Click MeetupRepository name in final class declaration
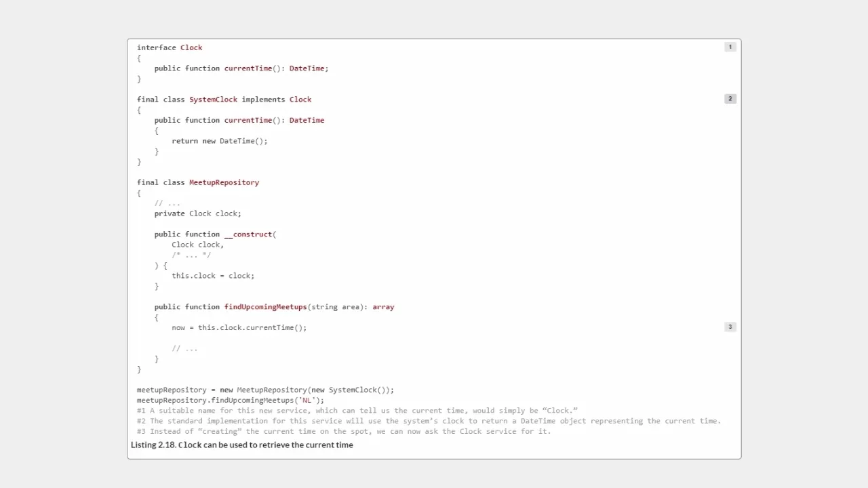The width and height of the screenshot is (868, 488). (x=224, y=182)
